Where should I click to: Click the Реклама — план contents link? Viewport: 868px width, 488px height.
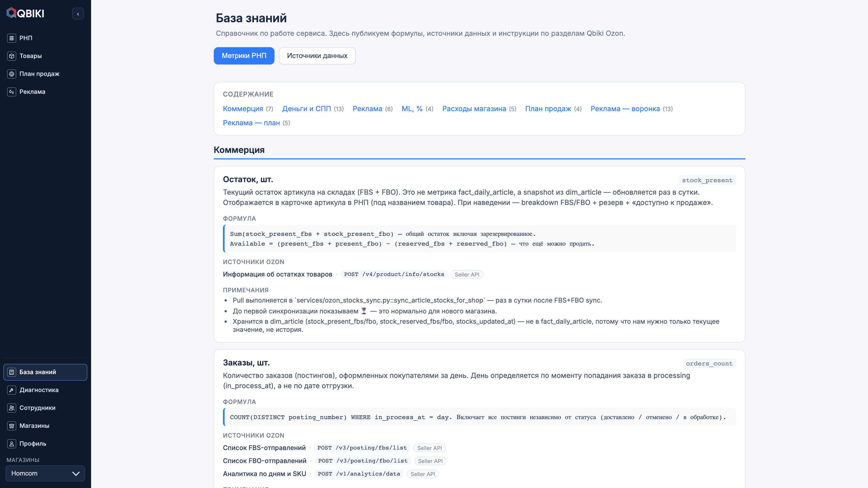(251, 123)
